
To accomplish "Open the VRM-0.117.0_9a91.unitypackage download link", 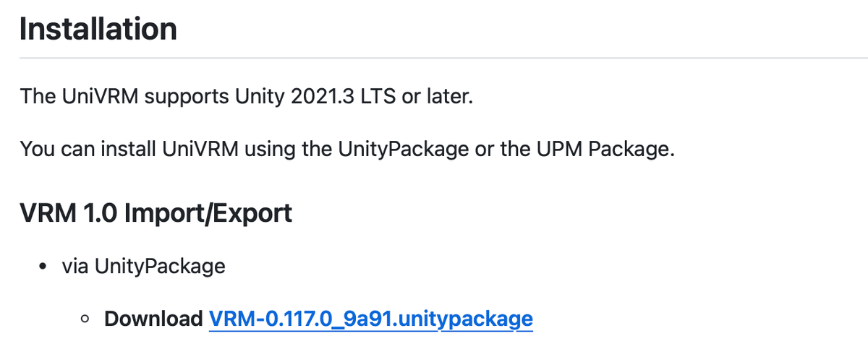I will click(x=370, y=318).
